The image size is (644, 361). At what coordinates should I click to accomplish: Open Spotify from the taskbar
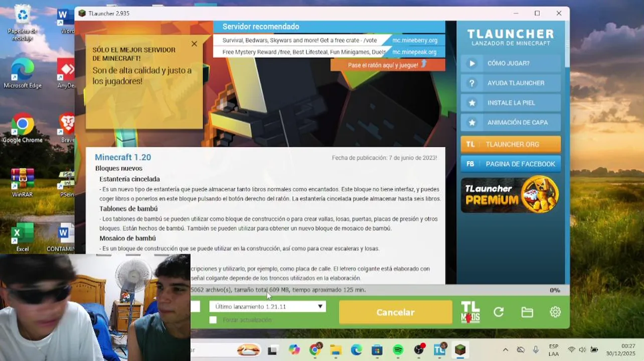[x=398, y=350]
